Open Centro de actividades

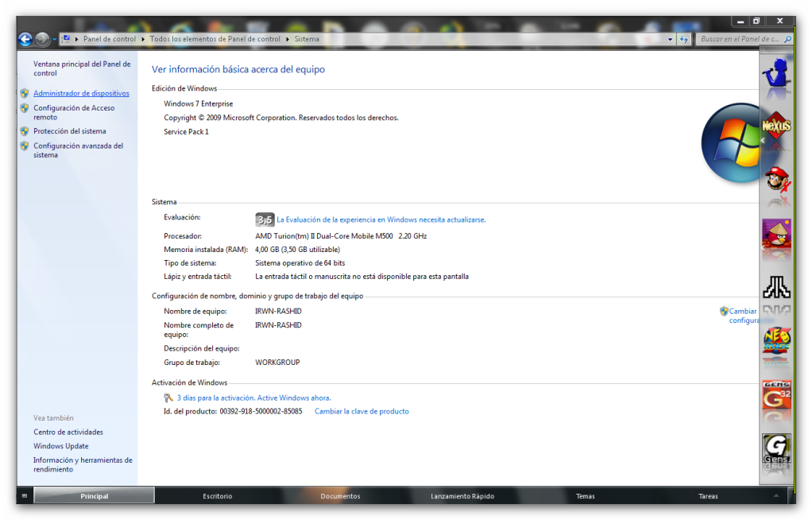(x=68, y=432)
